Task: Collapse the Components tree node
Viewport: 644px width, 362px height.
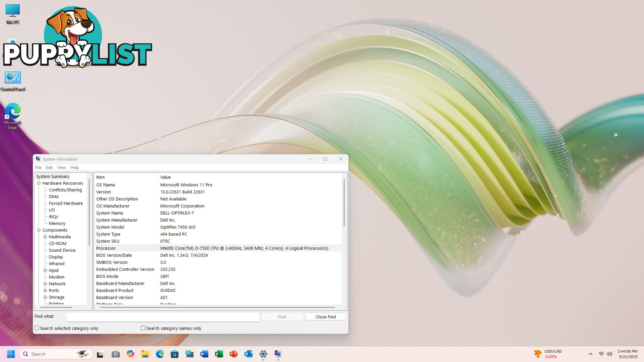Action: [39, 230]
